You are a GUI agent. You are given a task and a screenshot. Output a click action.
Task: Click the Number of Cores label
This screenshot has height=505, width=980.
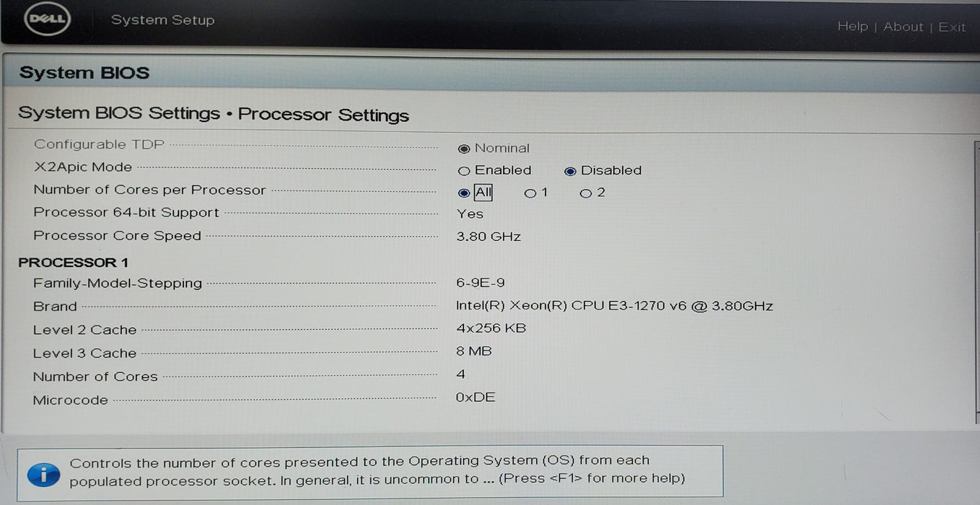pos(95,377)
